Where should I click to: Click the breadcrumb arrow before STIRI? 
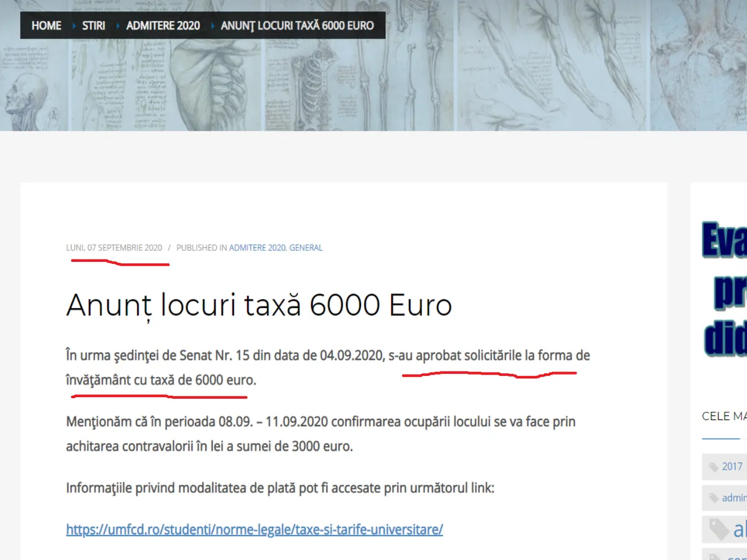pos(72,26)
